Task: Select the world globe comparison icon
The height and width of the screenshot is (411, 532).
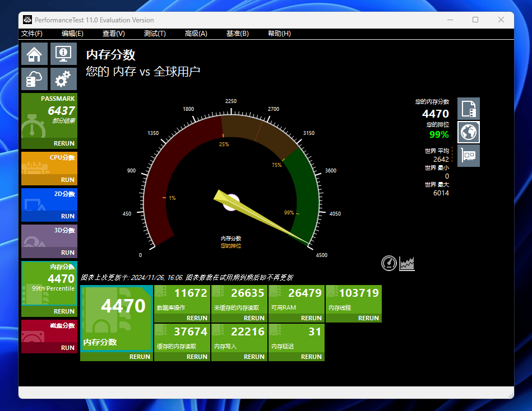Action: pyautogui.click(x=469, y=132)
